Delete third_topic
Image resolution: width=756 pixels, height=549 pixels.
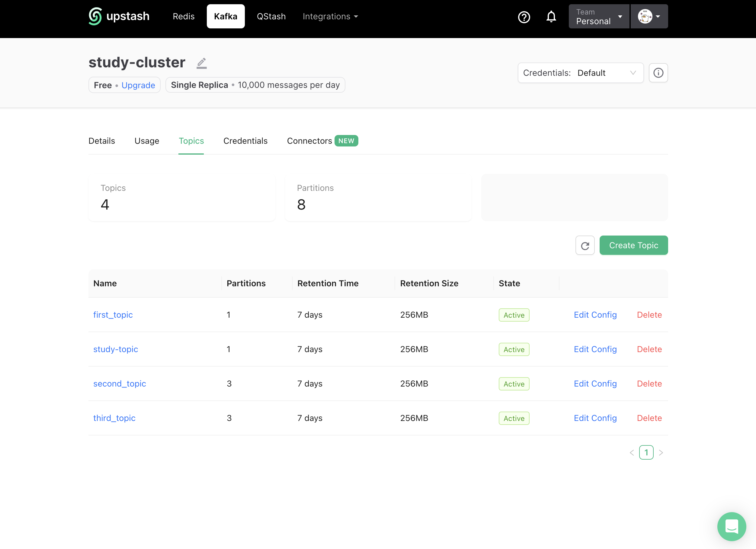(x=649, y=418)
